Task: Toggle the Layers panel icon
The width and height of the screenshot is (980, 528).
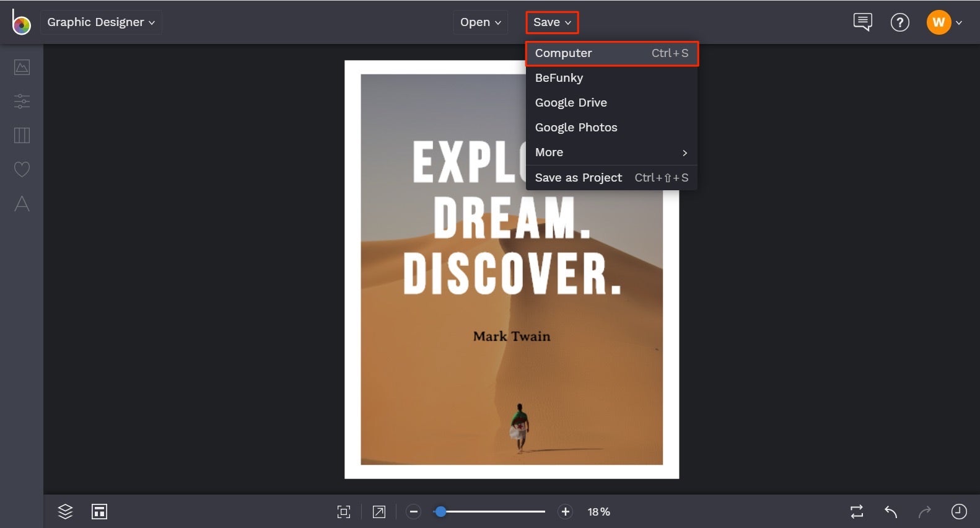Action: tap(65, 511)
